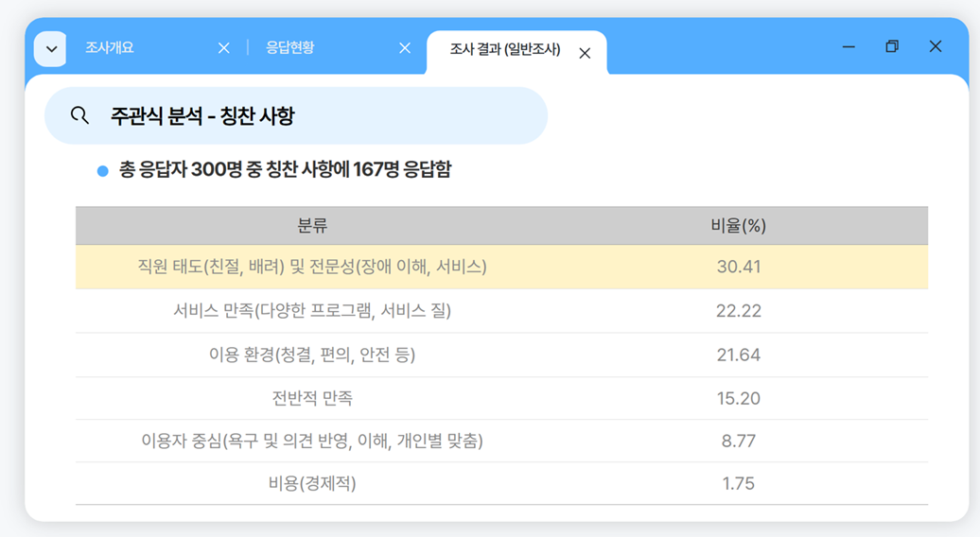Click the 이용자 중심 row label
Viewport: 980px width, 537px height.
[x=312, y=441]
